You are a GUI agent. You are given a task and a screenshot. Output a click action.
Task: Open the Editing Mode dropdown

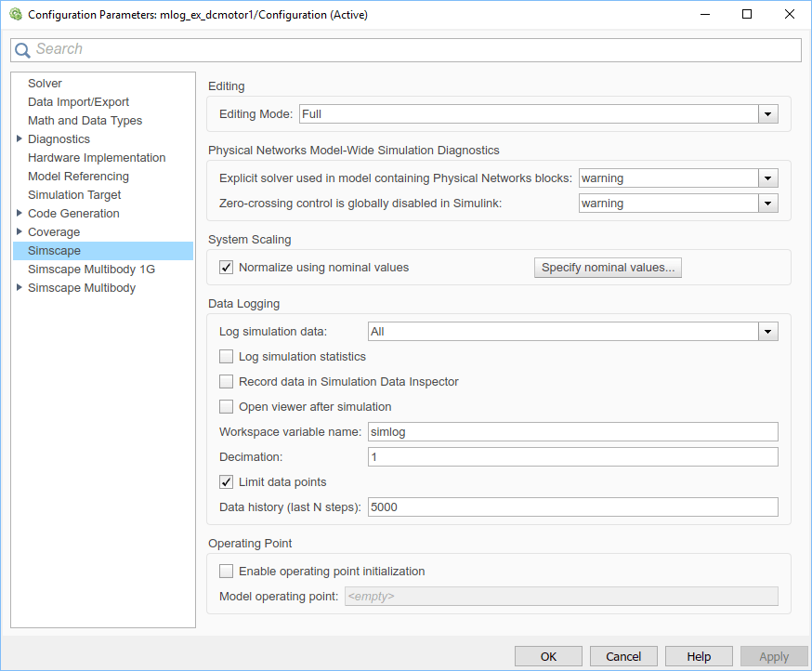coord(767,114)
